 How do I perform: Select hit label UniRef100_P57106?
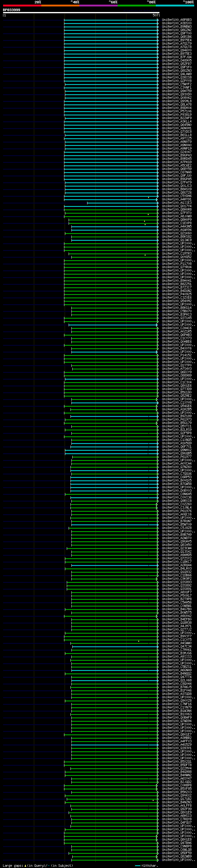point(177,111)
